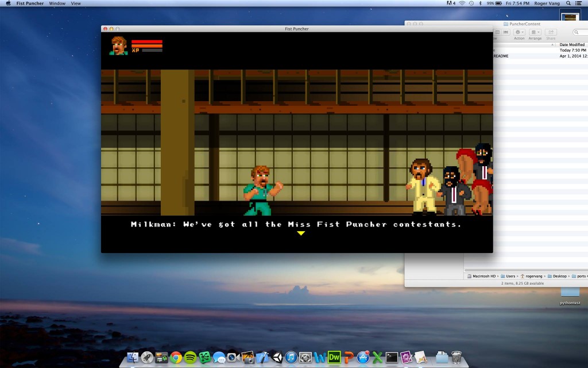Open the View menu

pyautogui.click(x=76, y=3)
